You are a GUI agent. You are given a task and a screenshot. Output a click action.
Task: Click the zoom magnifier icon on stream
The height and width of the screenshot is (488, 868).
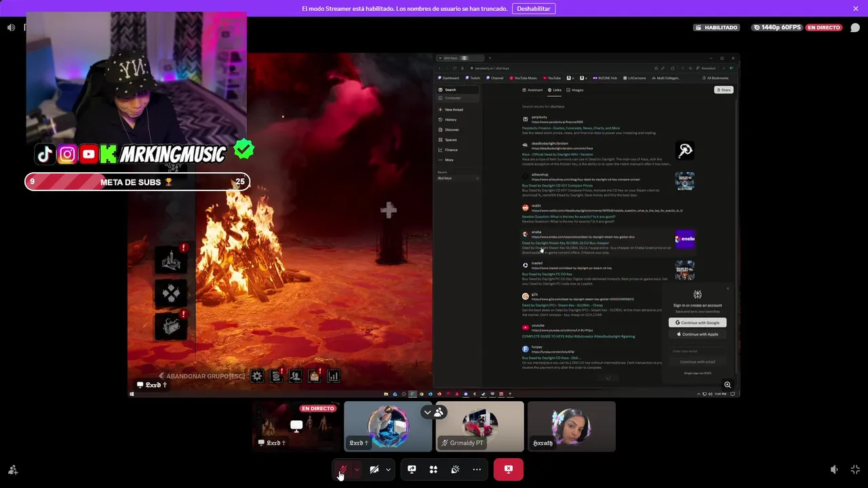tap(728, 385)
